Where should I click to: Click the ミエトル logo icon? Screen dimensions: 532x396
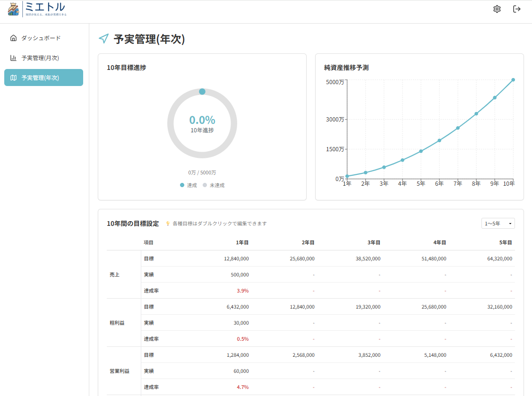tap(14, 9)
